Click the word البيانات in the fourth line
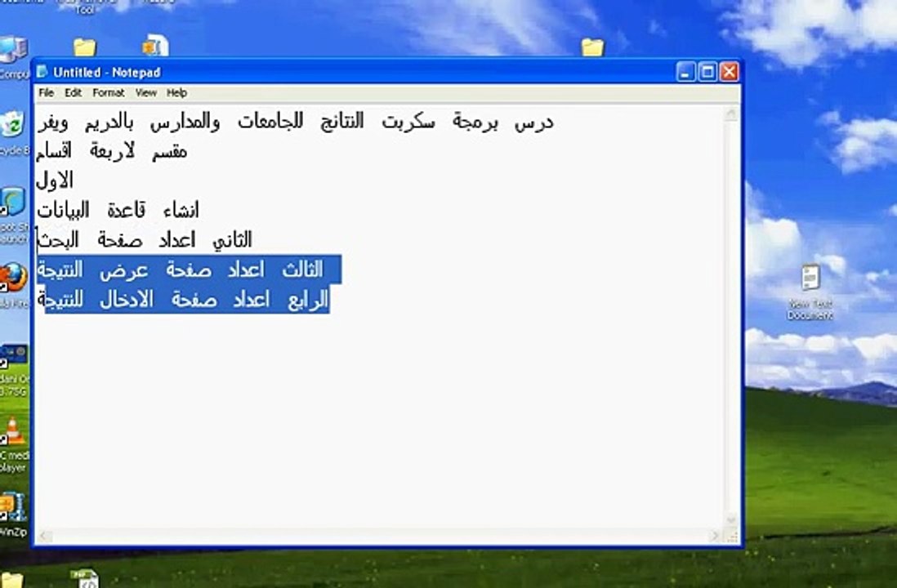This screenshot has width=897, height=588. tap(63, 211)
